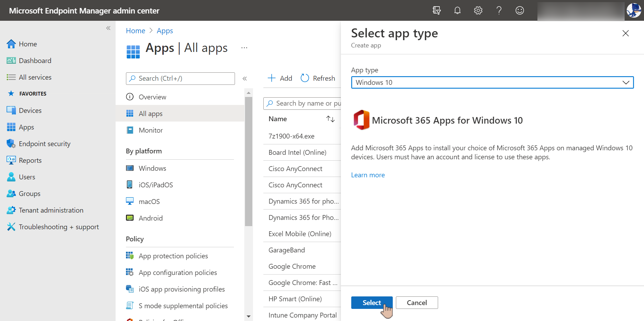Click the Learn more link
The image size is (644, 321).
[368, 175]
